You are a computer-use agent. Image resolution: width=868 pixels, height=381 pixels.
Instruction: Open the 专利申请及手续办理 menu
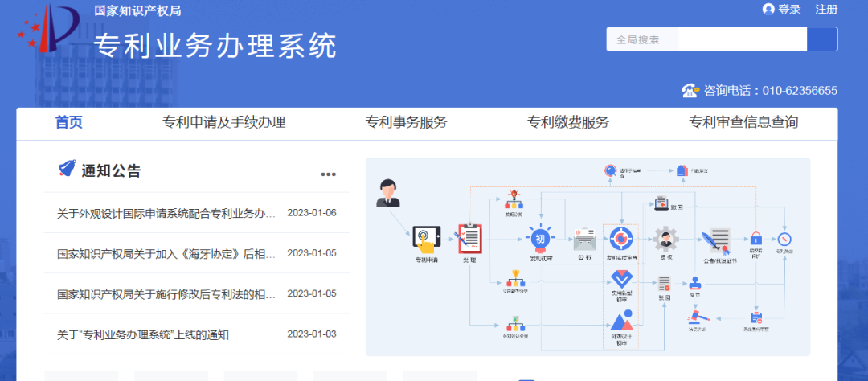224,122
